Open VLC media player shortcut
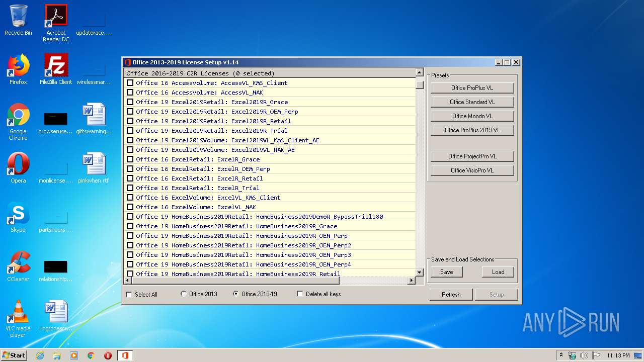This screenshot has width=644, height=362. click(18, 319)
